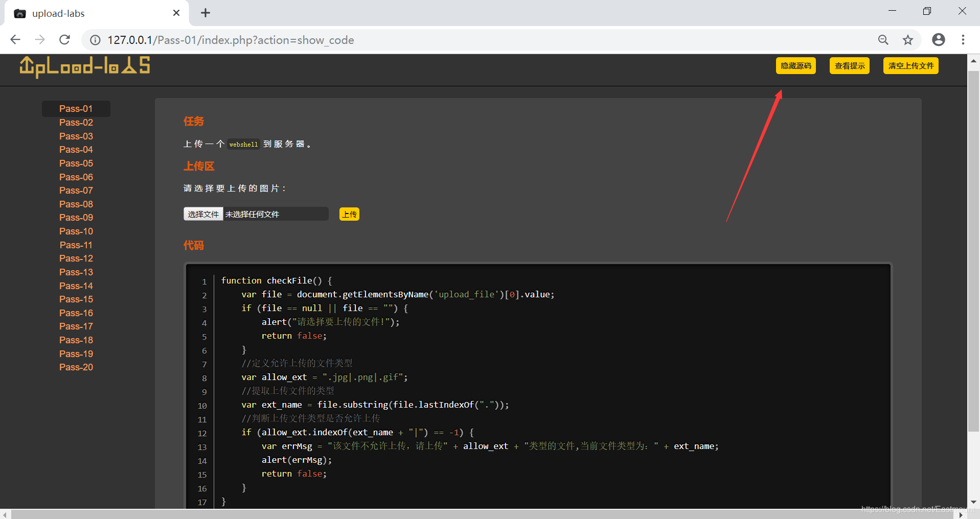Screen dimensions: 980x519
Task: Click the 隐藏源码 button
Action: pyautogui.click(x=796, y=66)
